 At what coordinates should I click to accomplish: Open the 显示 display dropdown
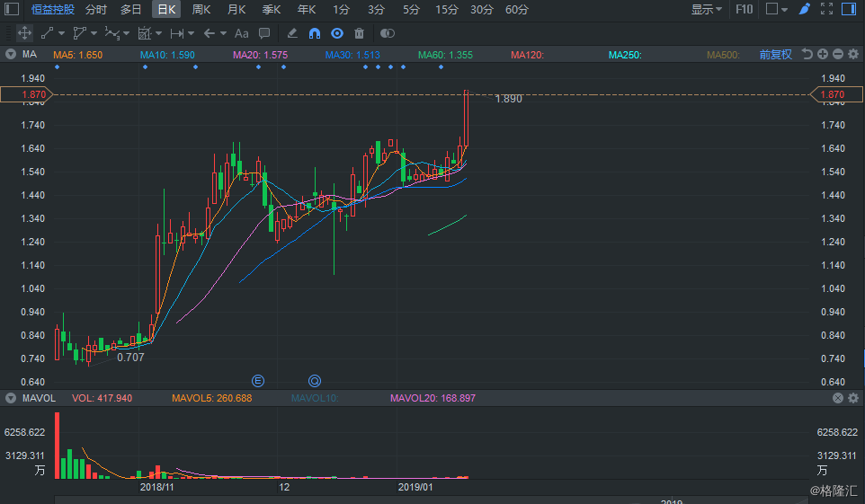pyautogui.click(x=706, y=10)
